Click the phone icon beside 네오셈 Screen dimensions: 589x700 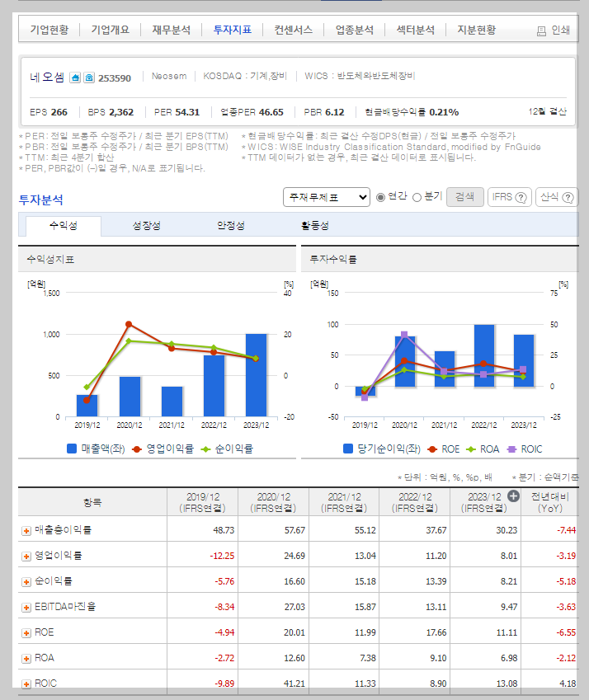[x=89, y=78]
